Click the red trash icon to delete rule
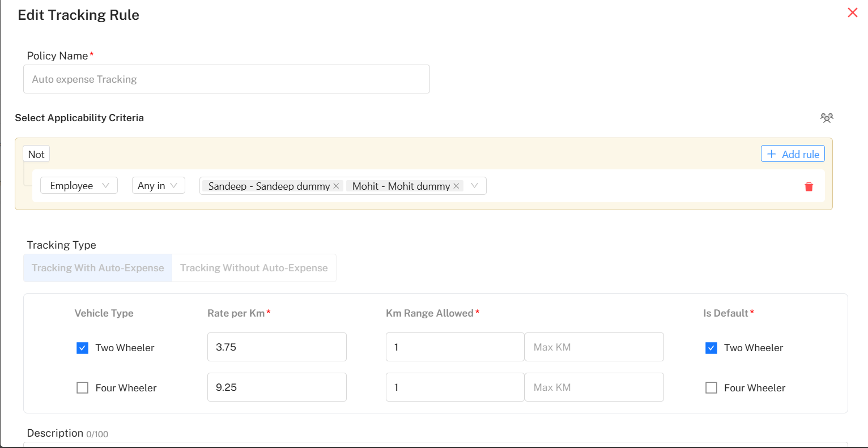 coord(809,186)
